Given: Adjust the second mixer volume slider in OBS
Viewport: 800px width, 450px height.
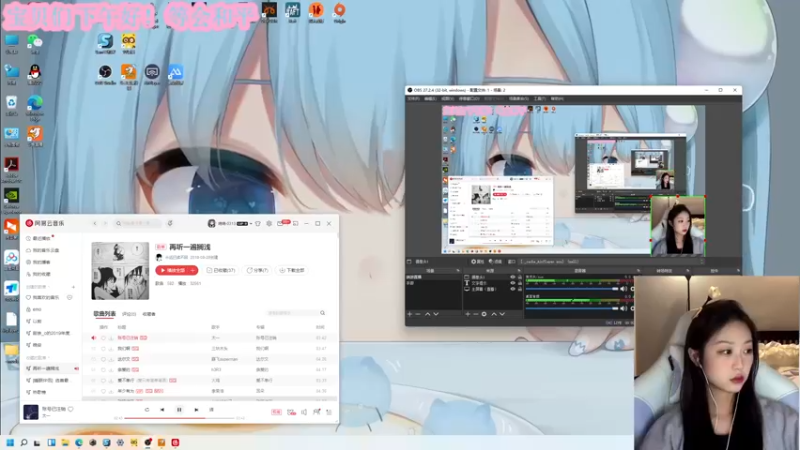Looking at the screenshot, I should coord(572,308).
